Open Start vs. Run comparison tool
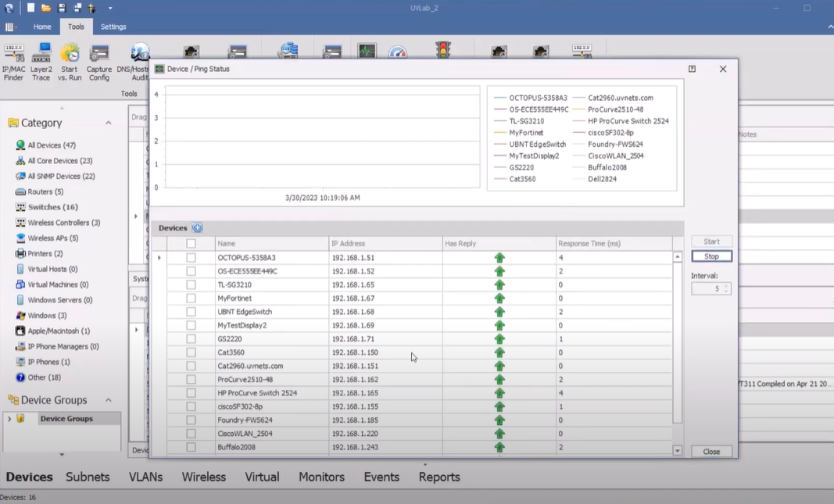The width and height of the screenshot is (834, 504). point(70,63)
